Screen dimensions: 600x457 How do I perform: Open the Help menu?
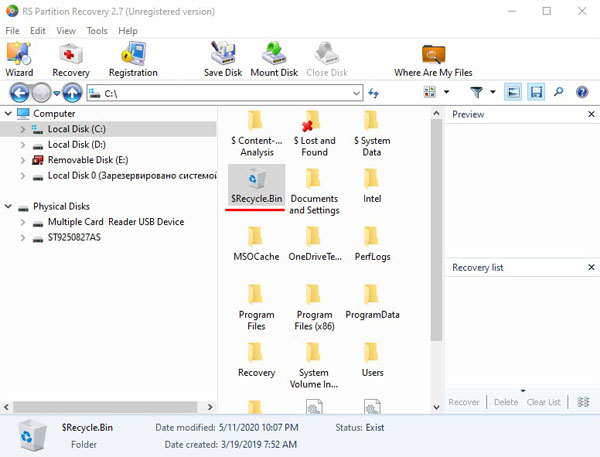click(127, 31)
